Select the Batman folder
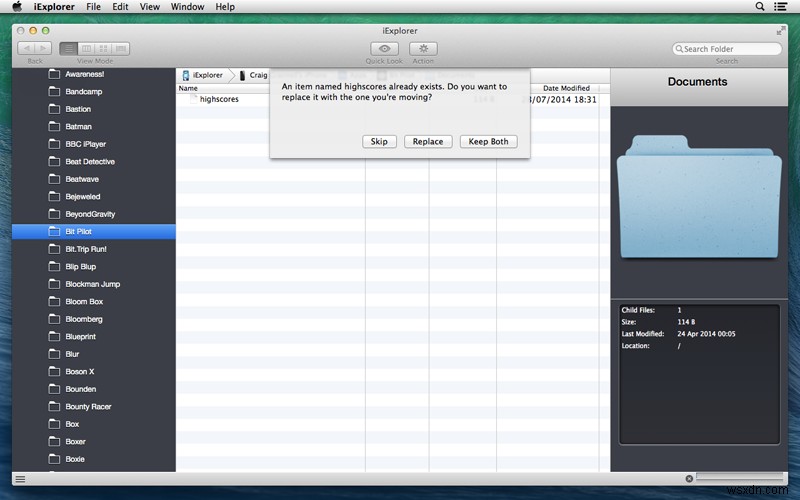 [94, 127]
